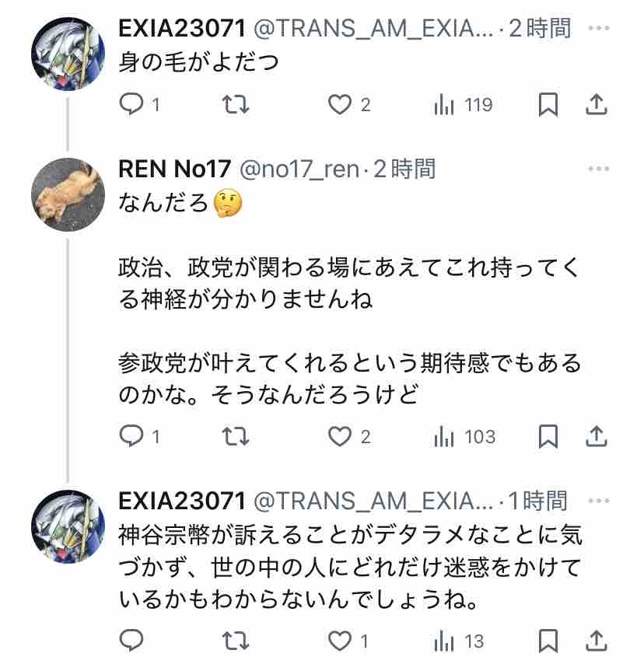The height and width of the screenshot is (671, 644).
Task: Open the @no17_ren handle link
Action: 299,169
